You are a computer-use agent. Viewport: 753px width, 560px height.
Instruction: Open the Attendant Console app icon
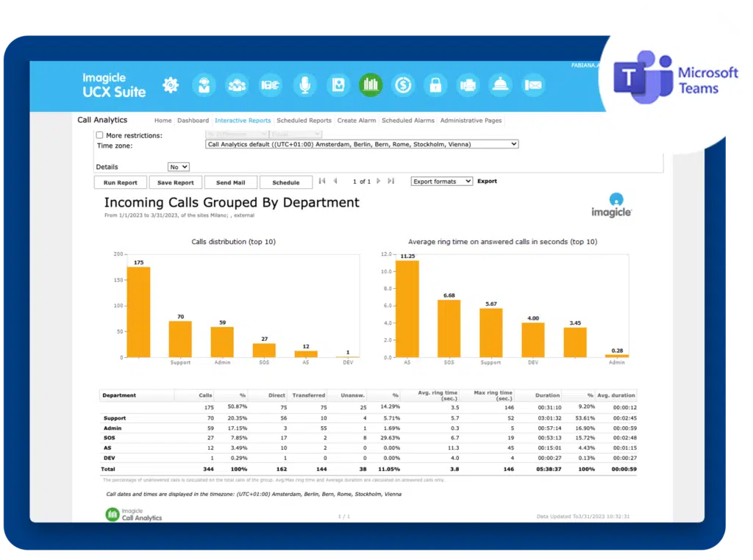coord(204,85)
